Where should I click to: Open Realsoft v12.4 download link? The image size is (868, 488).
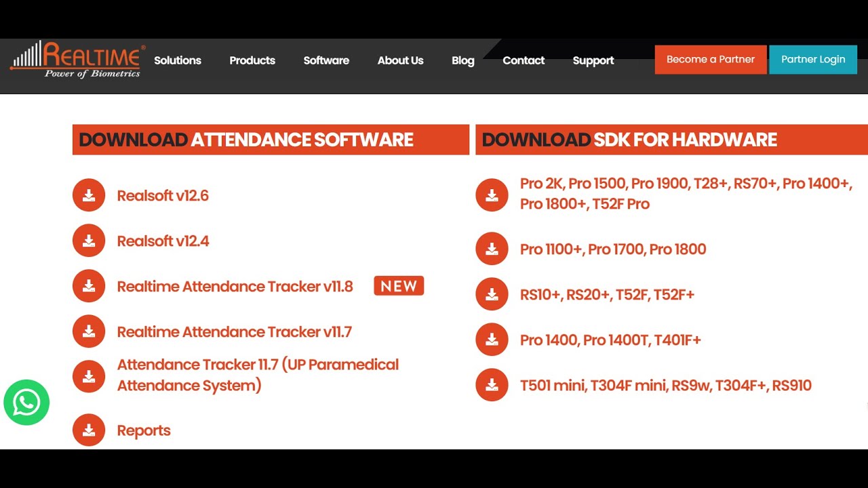click(x=163, y=241)
